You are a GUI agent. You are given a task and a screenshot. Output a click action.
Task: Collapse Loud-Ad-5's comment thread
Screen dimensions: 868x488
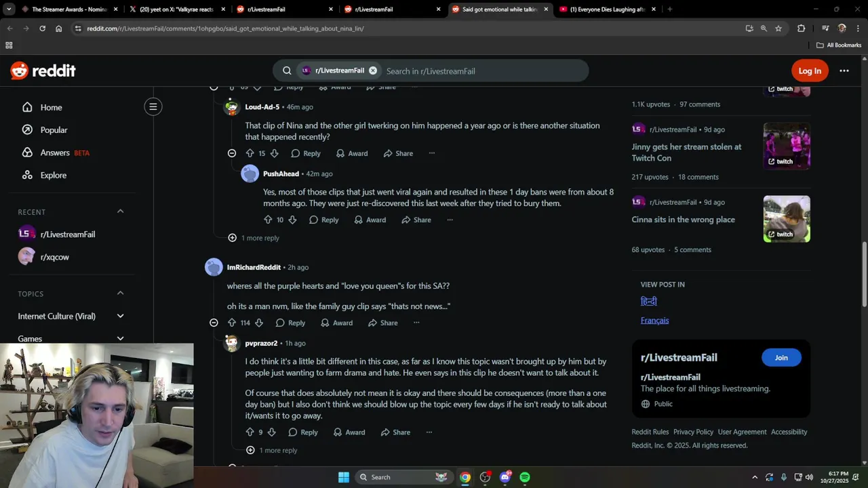232,154
